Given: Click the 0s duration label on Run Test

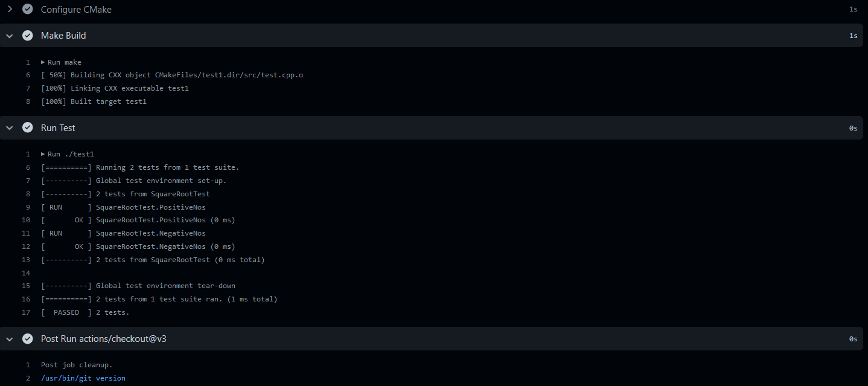Looking at the screenshot, I should [x=853, y=127].
